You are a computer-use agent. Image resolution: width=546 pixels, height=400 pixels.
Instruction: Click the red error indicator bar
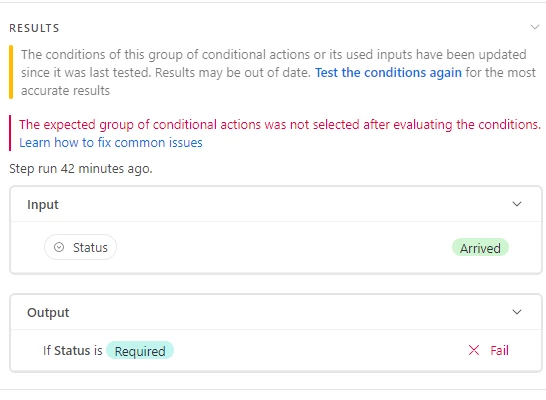10,133
